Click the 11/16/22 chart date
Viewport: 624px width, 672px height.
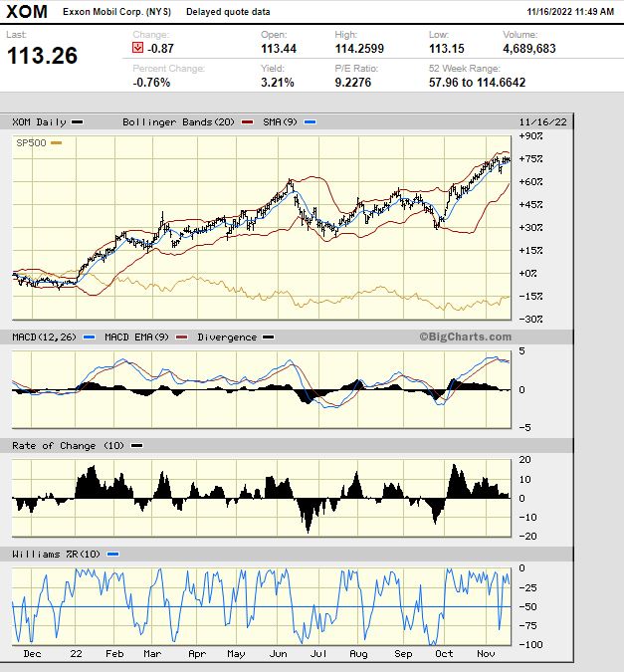pyautogui.click(x=542, y=122)
